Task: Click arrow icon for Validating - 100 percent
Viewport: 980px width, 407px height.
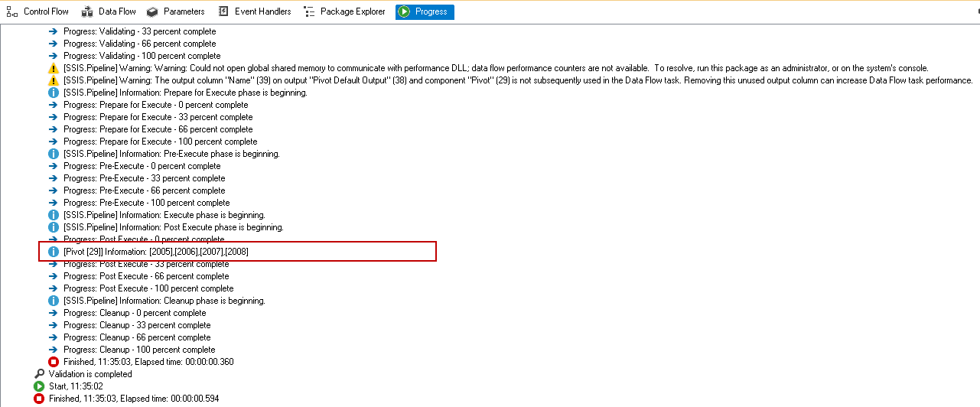Action: click(x=54, y=56)
